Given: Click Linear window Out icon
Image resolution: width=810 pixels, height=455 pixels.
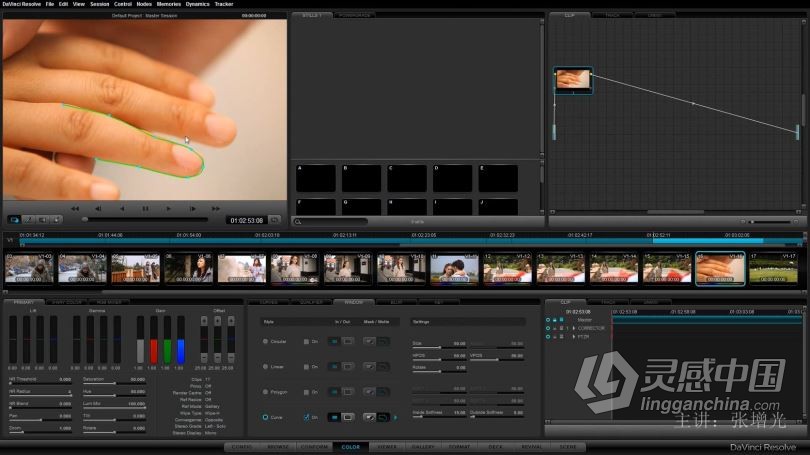Looking at the screenshot, I should [348, 367].
